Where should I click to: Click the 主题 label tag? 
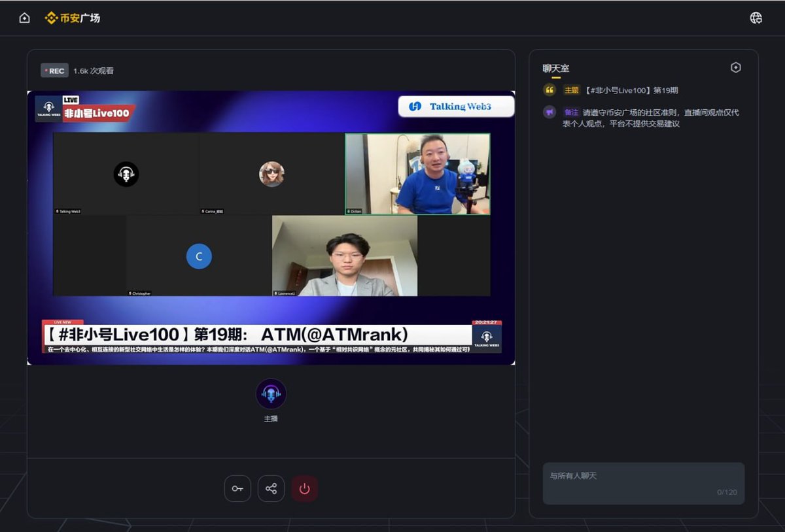pyautogui.click(x=572, y=90)
